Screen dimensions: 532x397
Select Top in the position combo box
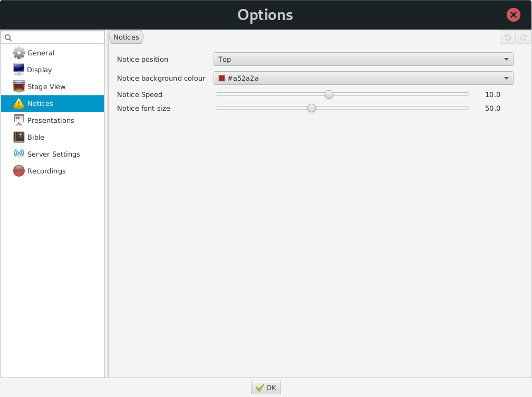(363, 59)
